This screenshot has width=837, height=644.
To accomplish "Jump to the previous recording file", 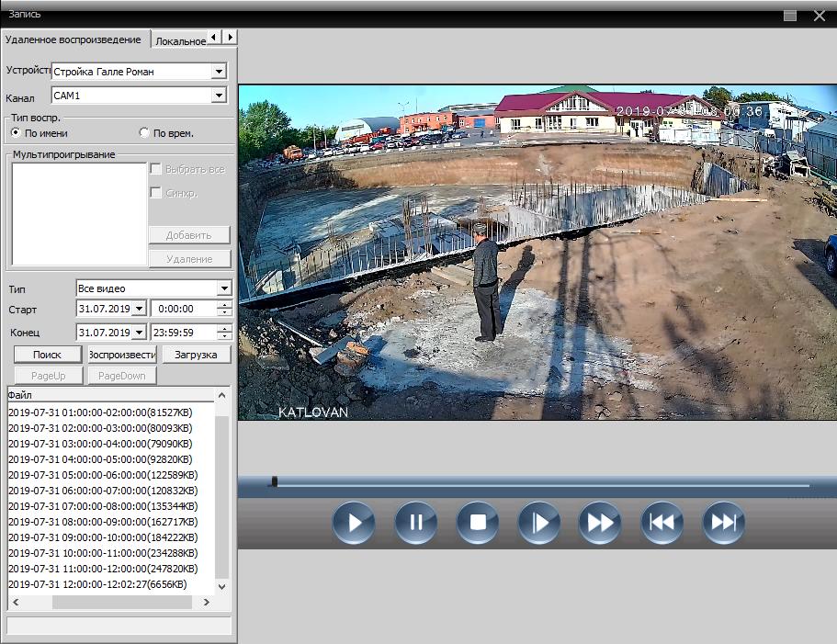I will [x=662, y=523].
